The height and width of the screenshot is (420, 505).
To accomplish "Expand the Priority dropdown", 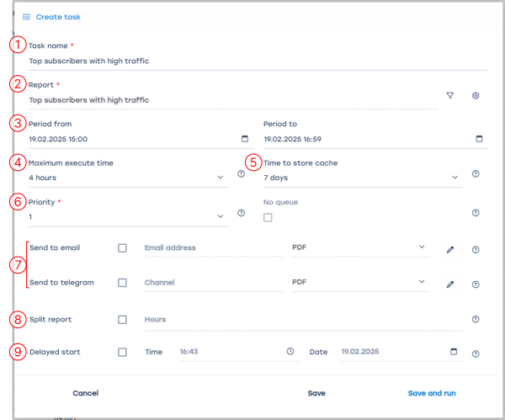I will (221, 216).
